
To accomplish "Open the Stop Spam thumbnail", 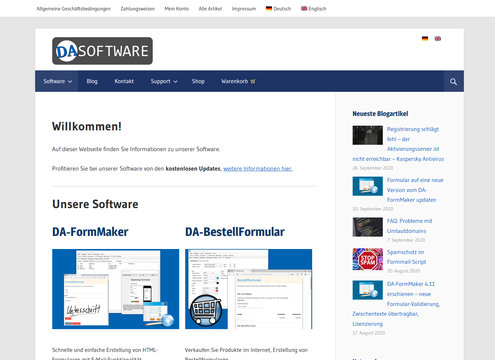I will click(x=368, y=259).
